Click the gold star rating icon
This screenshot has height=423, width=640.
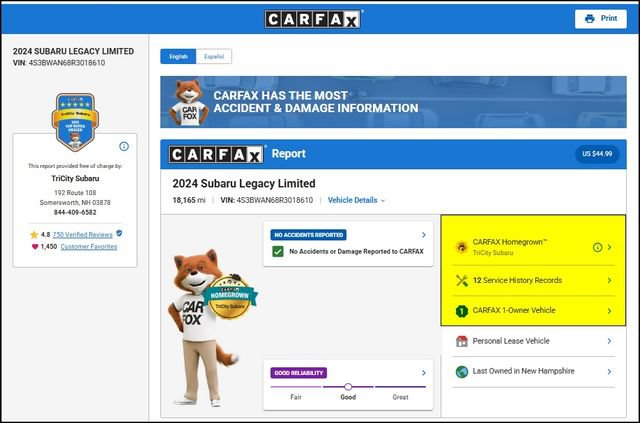[x=34, y=235]
